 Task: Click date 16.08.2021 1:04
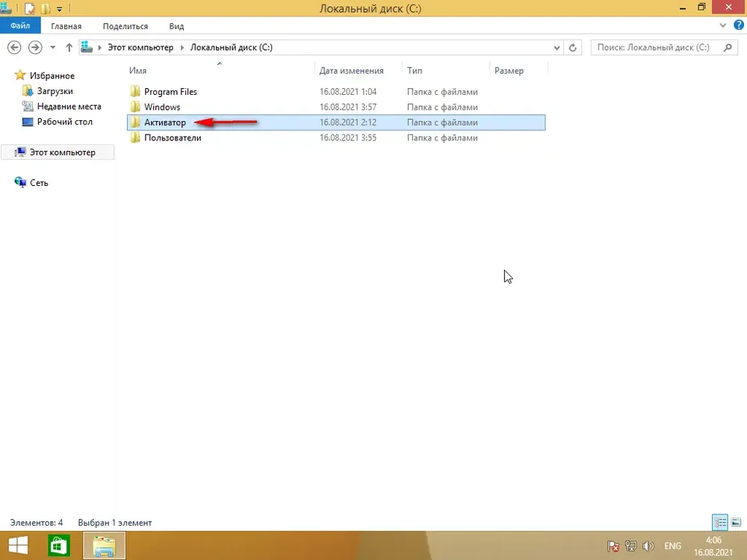[348, 91]
